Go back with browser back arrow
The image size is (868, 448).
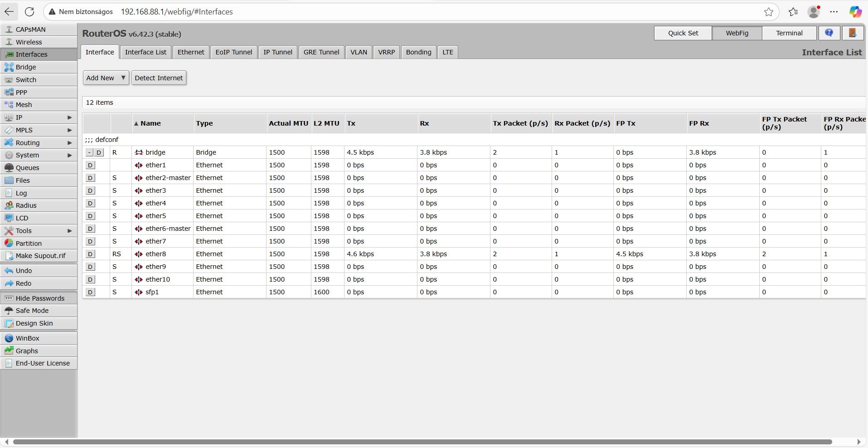9,12
